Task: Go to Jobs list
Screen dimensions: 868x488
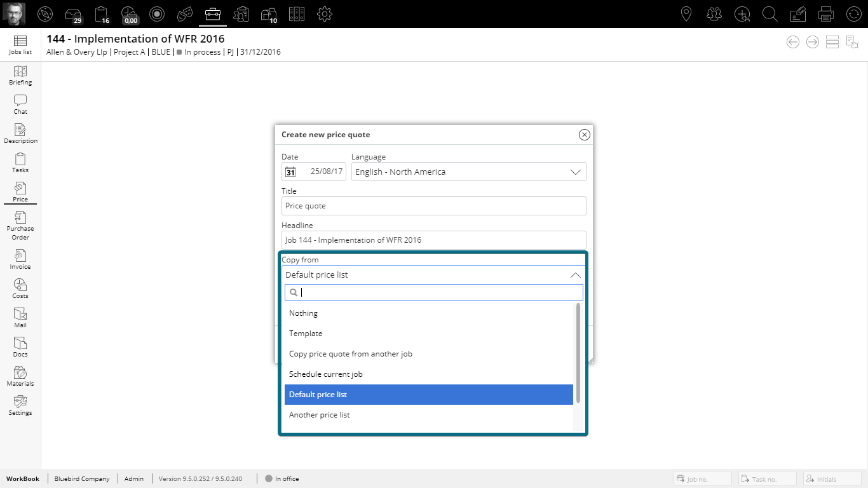Action: pos(20,44)
